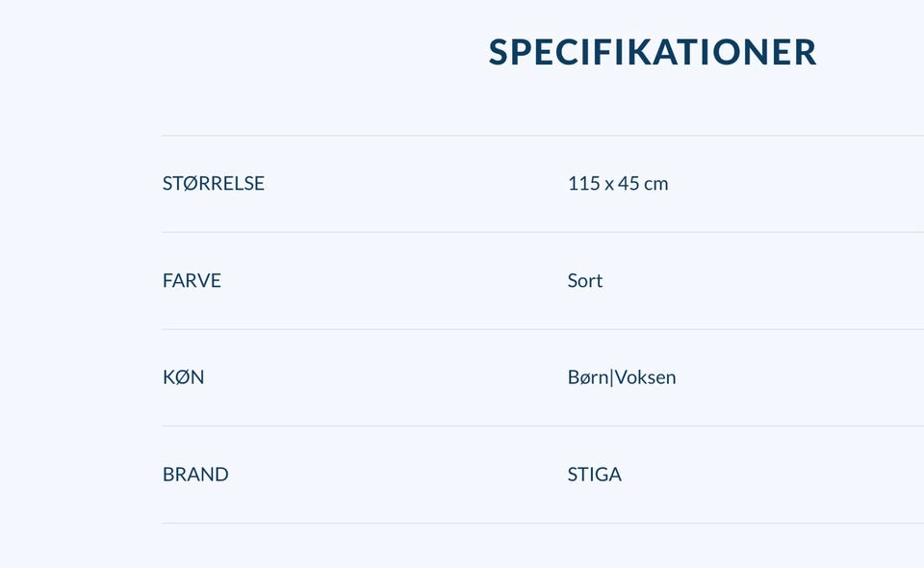This screenshot has height=568, width=924.
Task: Click the KØN row label
Action: pyautogui.click(x=183, y=377)
